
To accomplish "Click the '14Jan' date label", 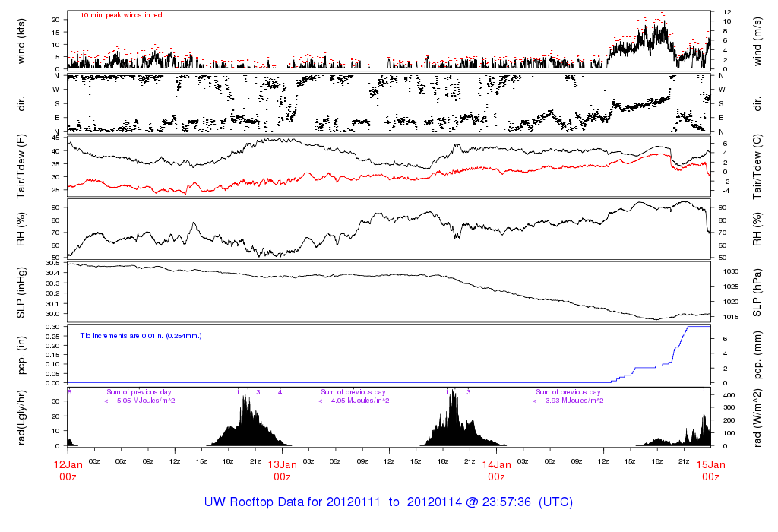I will [497, 465].
